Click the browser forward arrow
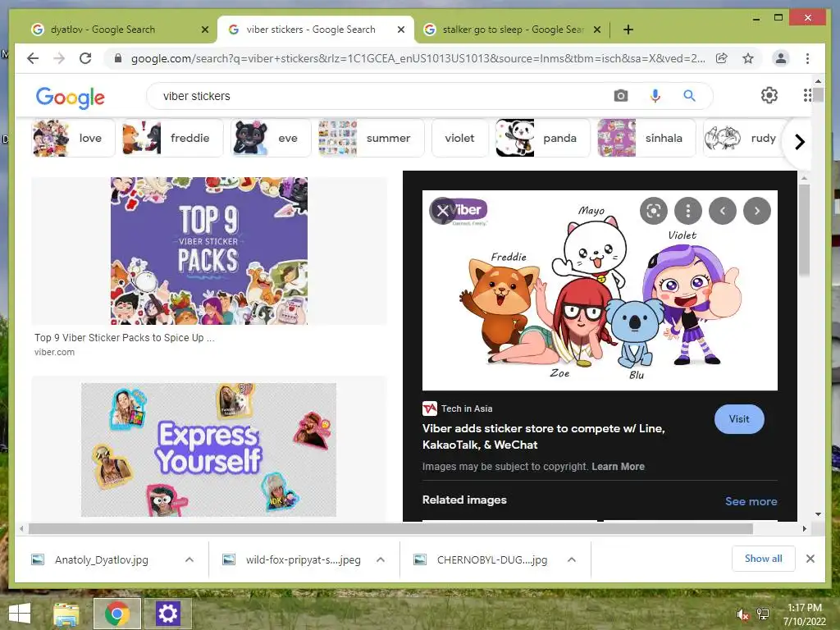Screen dimensions: 840x630 pyautogui.click(x=59, y=58)
